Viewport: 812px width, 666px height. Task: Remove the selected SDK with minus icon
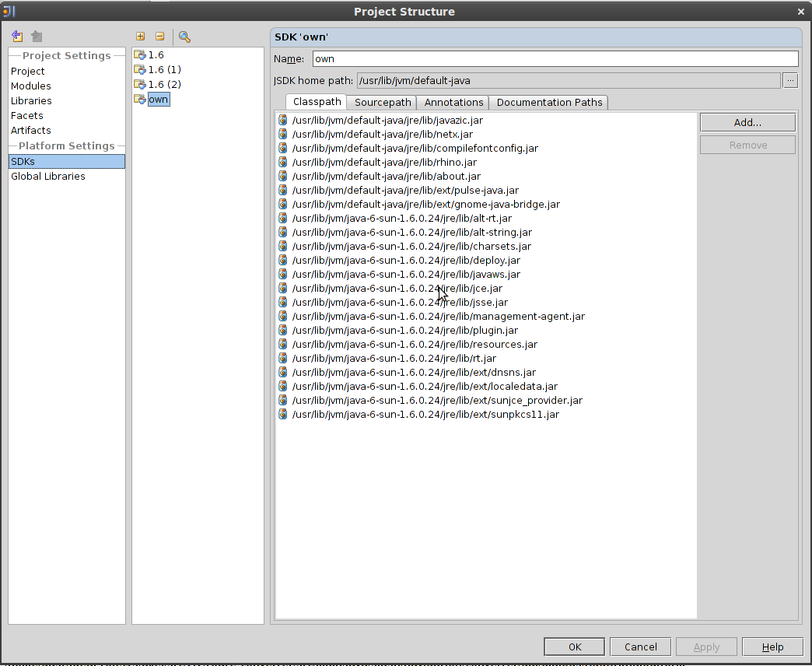point(159,37)
